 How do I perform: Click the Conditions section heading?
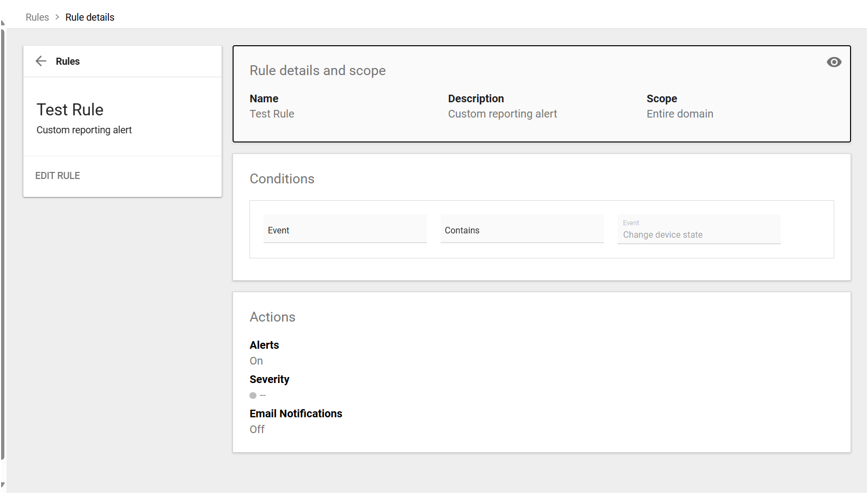pyautogui.click(x=282, y=178)
